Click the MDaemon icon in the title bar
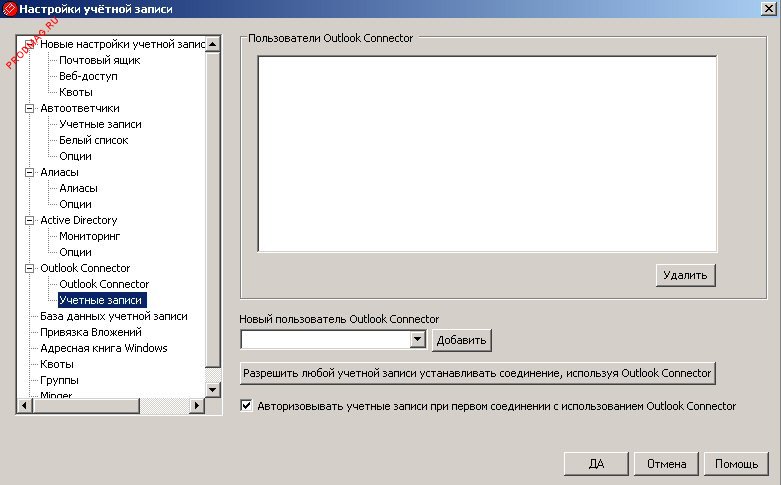781x485 pixels. pos(10,9)
